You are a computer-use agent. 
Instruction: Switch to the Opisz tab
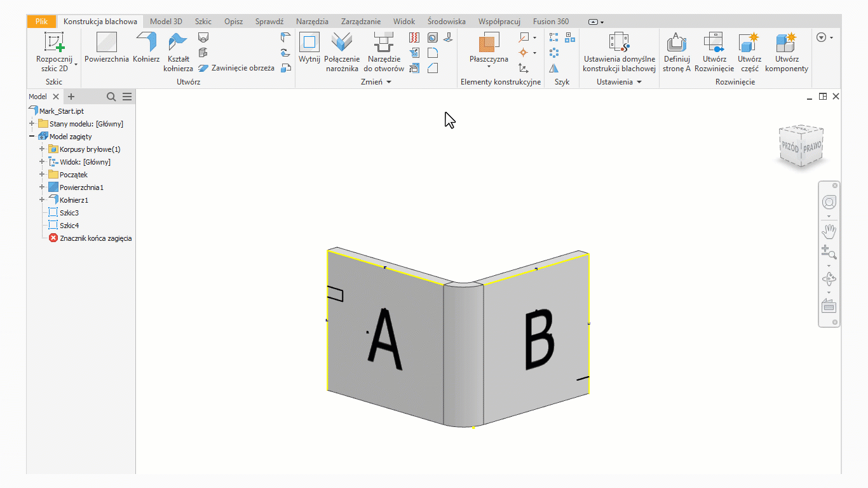pyautogui.click(x=233, y=22)
